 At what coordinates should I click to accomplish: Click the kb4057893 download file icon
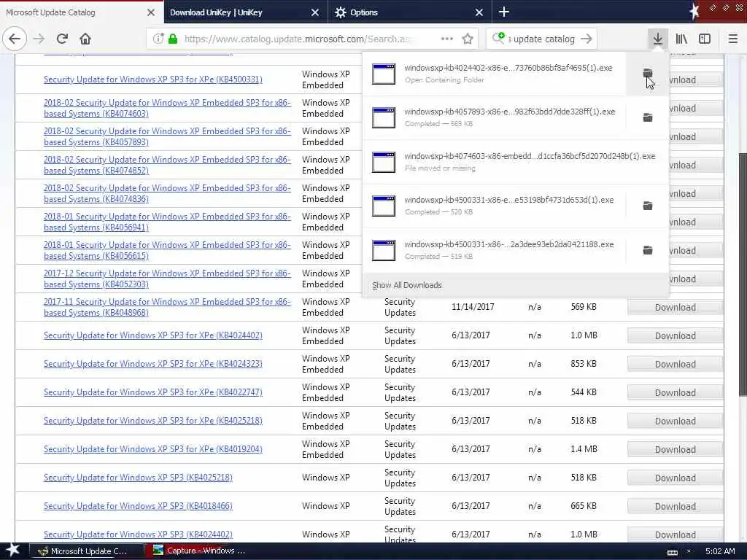[384, 117]
